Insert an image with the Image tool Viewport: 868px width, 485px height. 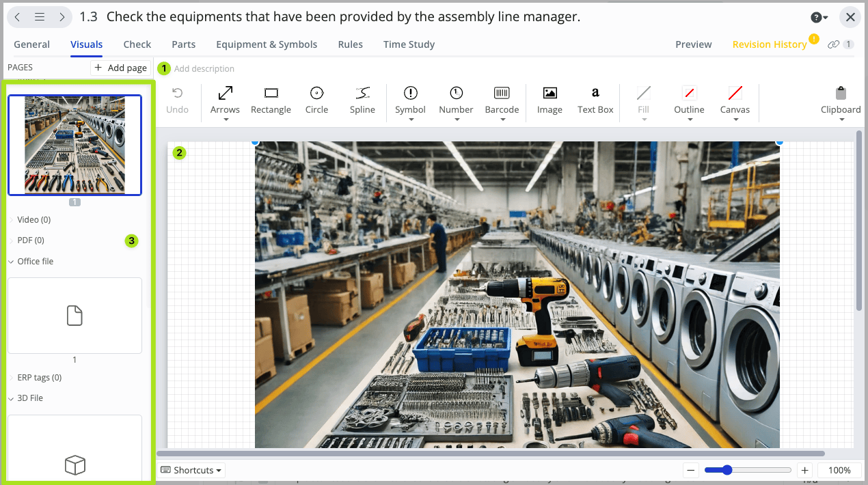[550, 100]
